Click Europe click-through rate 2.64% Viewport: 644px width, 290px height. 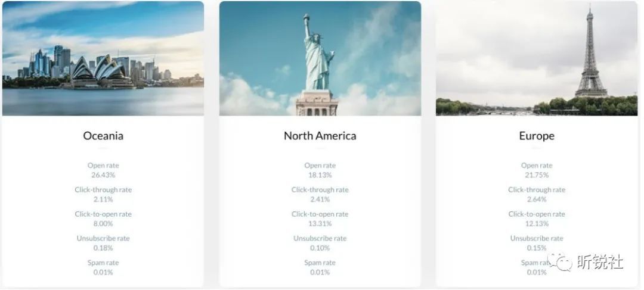pos(537,199)
